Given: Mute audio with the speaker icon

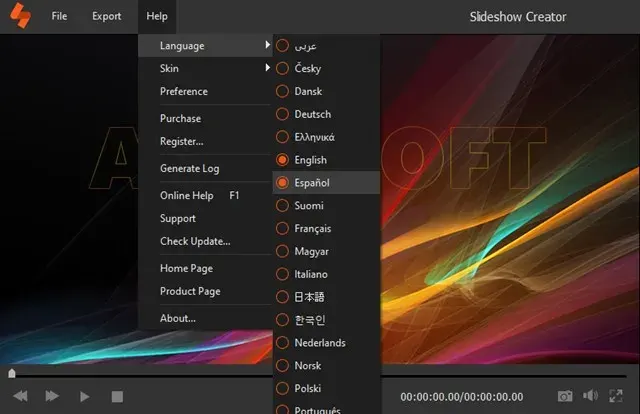Looking at the screenshot, I should point(590,395).
